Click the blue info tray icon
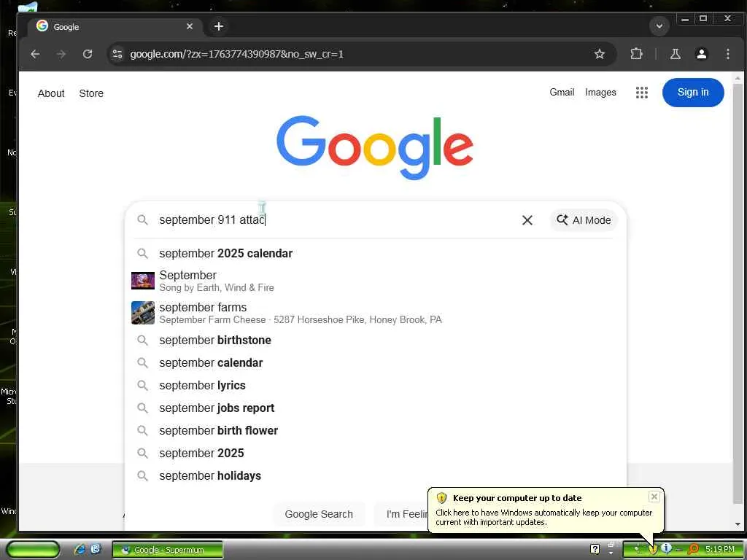 tap(666, 548)
